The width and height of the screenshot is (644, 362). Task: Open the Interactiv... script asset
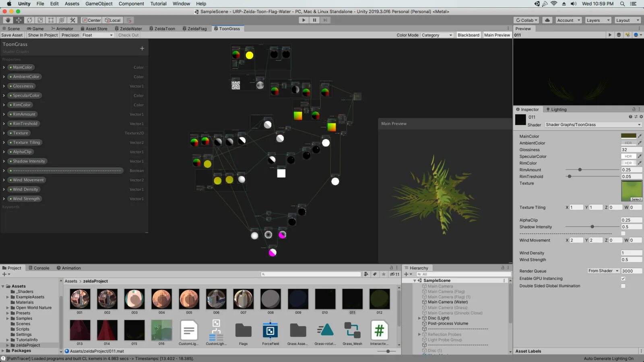click(x=379, y=333)
